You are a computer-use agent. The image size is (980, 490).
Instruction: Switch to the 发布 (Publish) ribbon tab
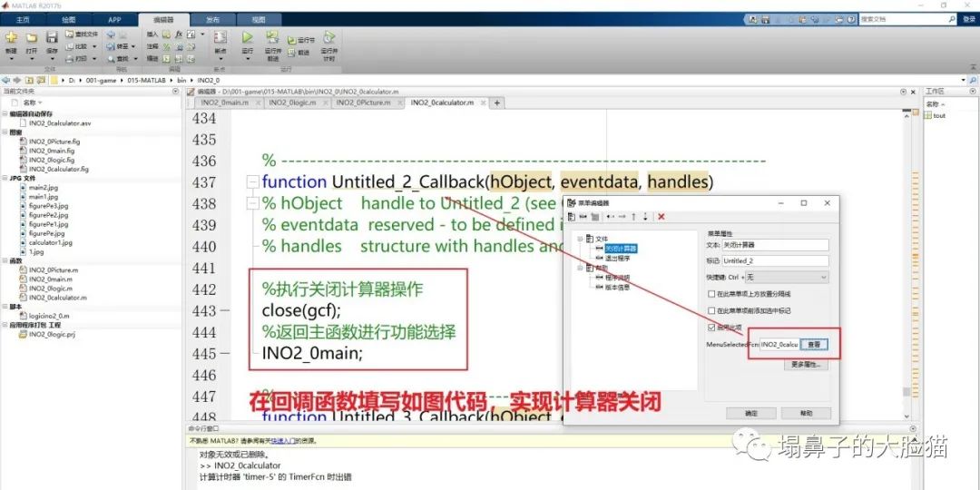(x=212, y=19)
